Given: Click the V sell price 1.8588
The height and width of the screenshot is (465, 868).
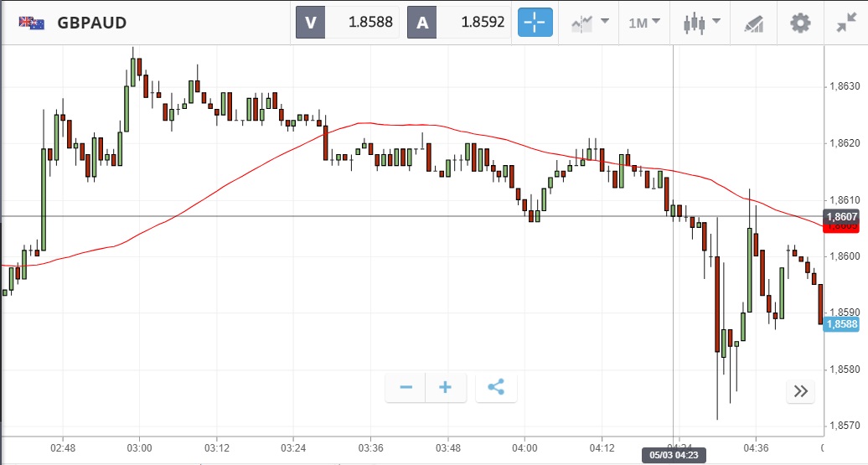Looking at the screenshot, I should tap(349, 23).
